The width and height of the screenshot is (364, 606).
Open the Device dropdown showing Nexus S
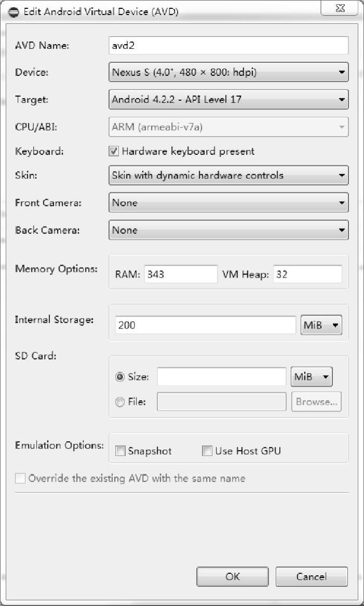tap(228, 72)
